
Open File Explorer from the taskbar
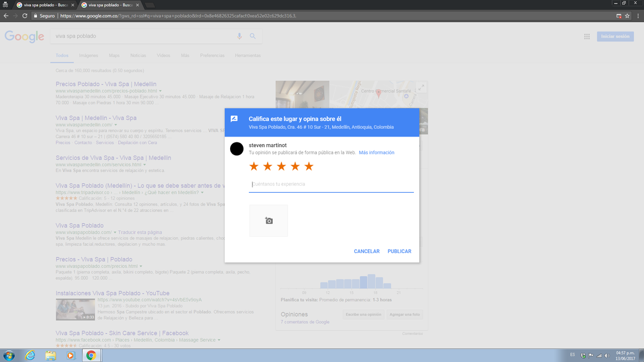pos(50,356)
